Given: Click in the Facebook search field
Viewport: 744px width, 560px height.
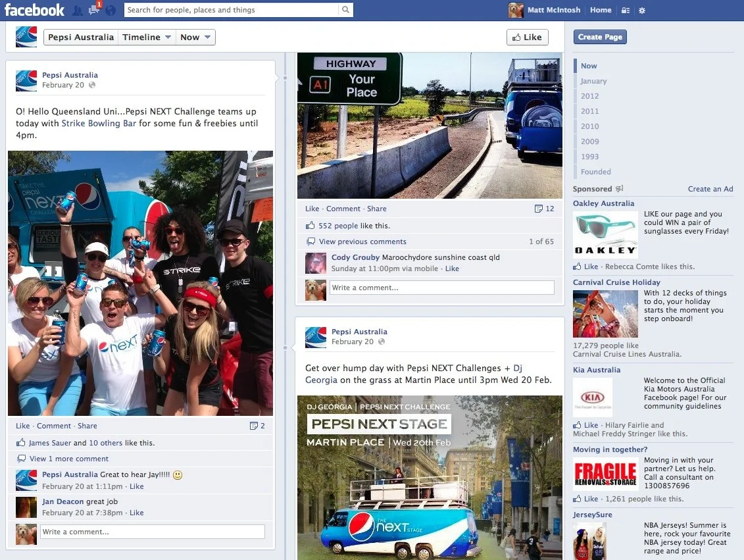Looking at the screenshot, I should tap(232, 10).
